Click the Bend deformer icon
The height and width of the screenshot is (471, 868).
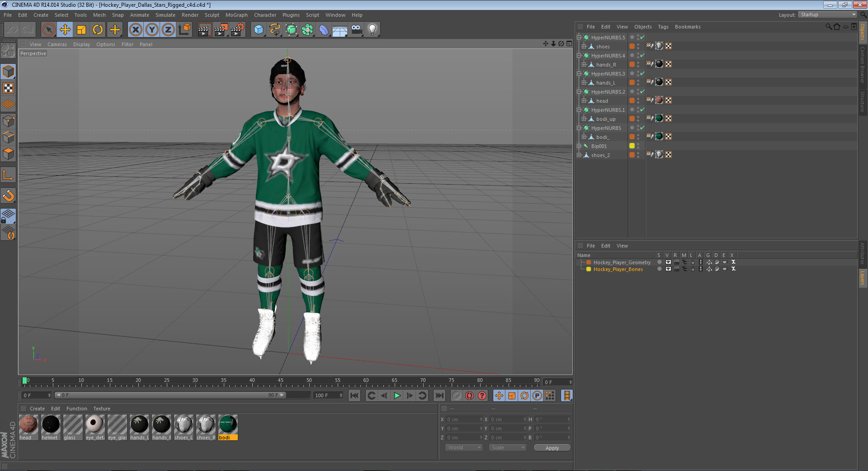[x=324, y=30]
